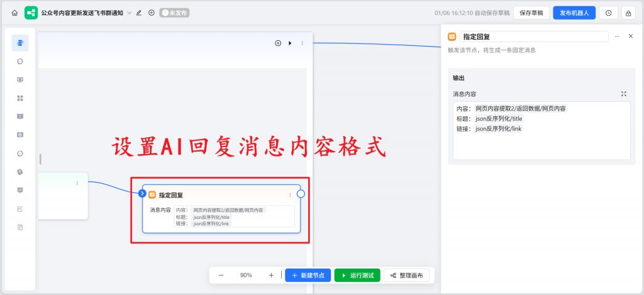Click the orange node icon in panel header

[452, 36]
